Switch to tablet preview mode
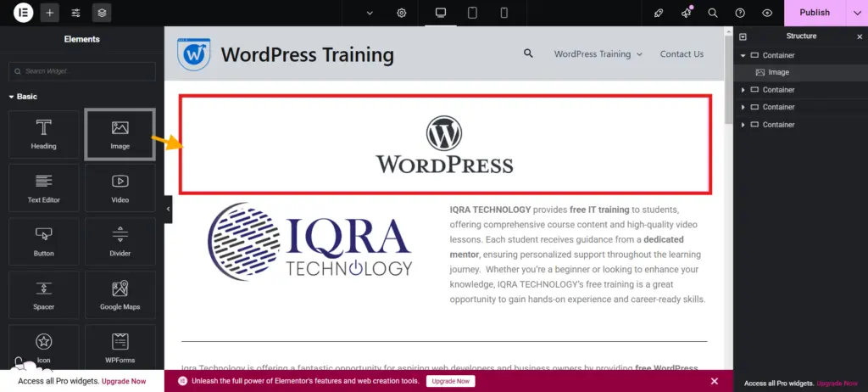Viewport: 868px width, 392px height. click(472, 13)
